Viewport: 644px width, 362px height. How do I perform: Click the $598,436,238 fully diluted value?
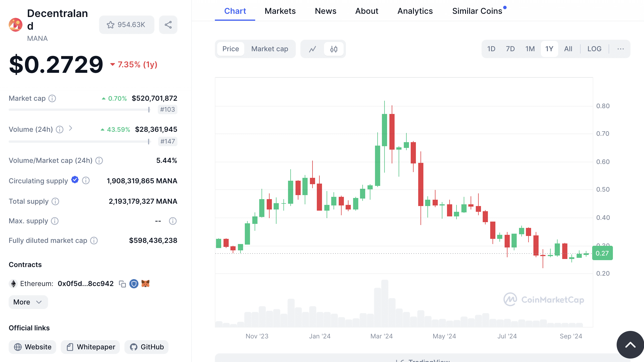[153, 241]
